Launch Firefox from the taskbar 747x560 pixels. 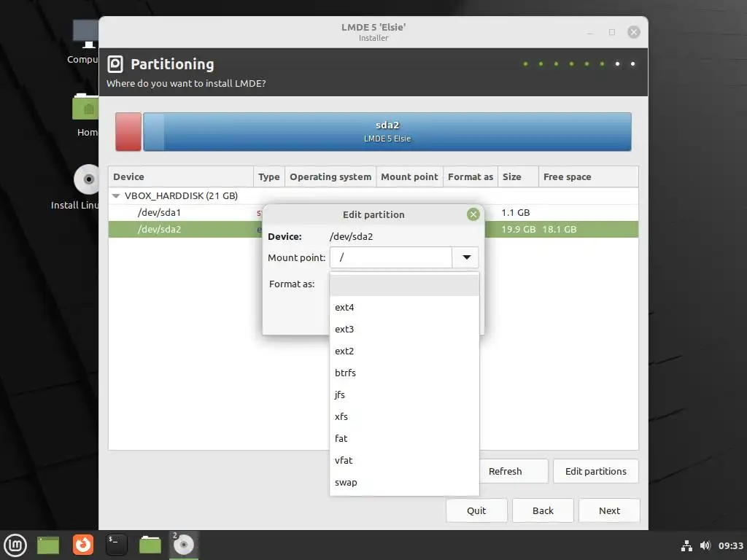pyautogui.click(x=83, y=545)
